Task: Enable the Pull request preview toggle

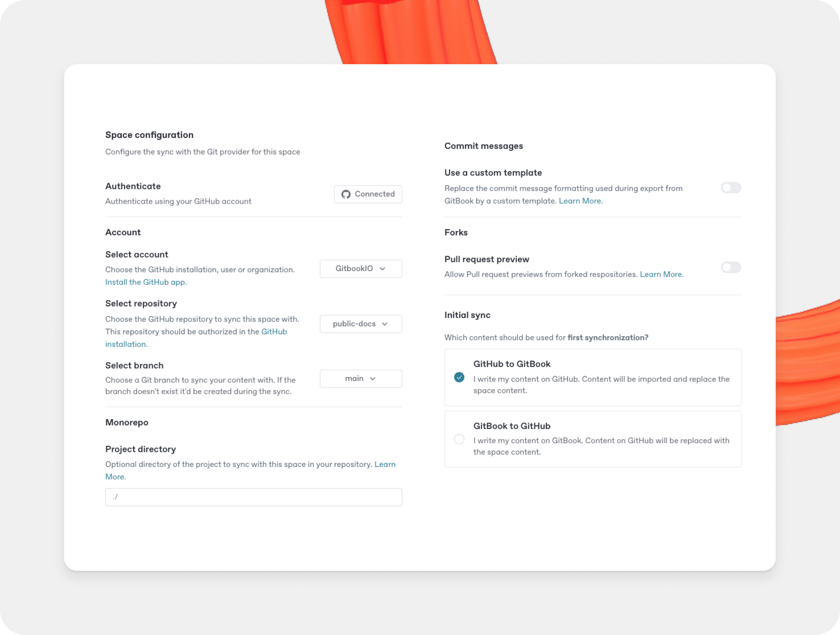Action: [x=731, y=267]
